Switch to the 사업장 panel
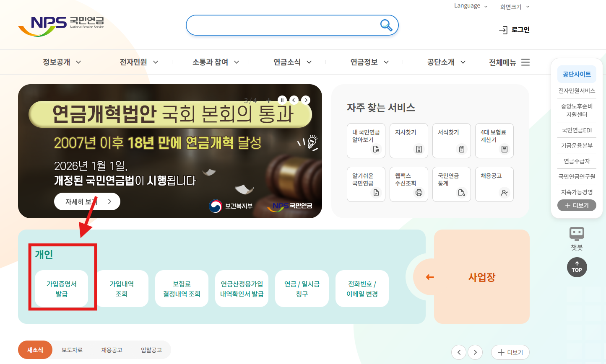 click(482, 277)
